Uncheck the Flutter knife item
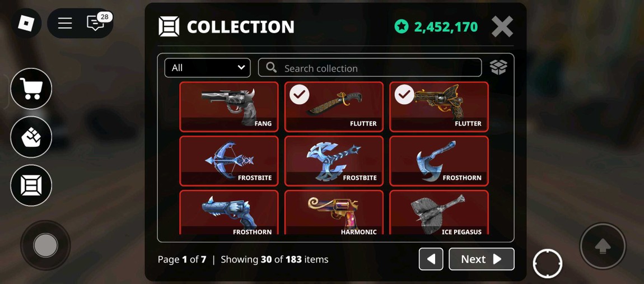Viewport: 644px width, 284px height. (334, 106)
